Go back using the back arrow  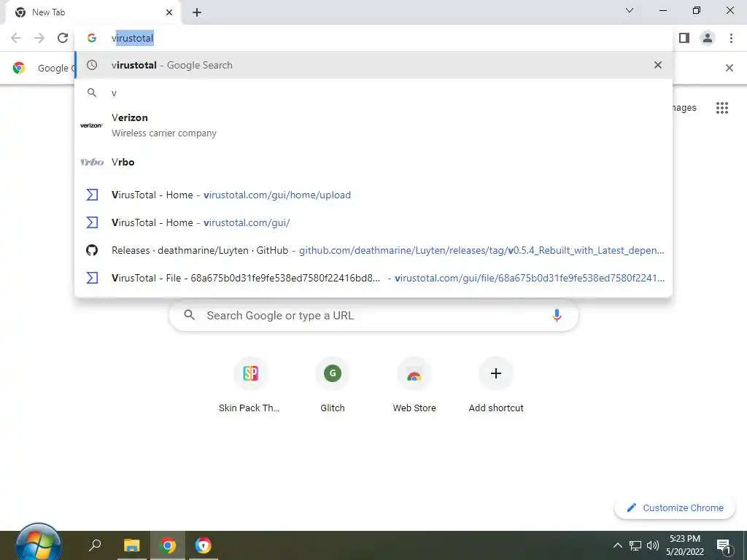(x=16, y=38)
